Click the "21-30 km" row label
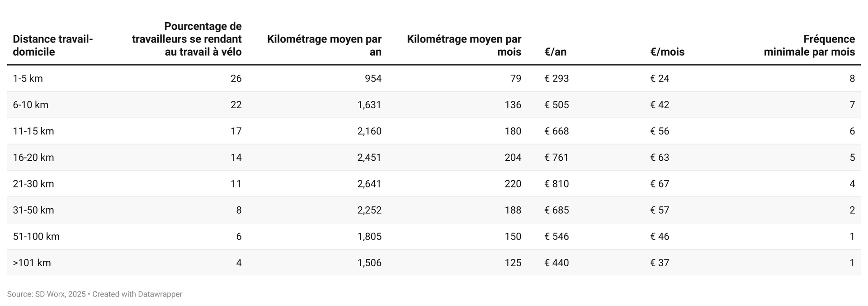868x306 pixels. [33, 183]
